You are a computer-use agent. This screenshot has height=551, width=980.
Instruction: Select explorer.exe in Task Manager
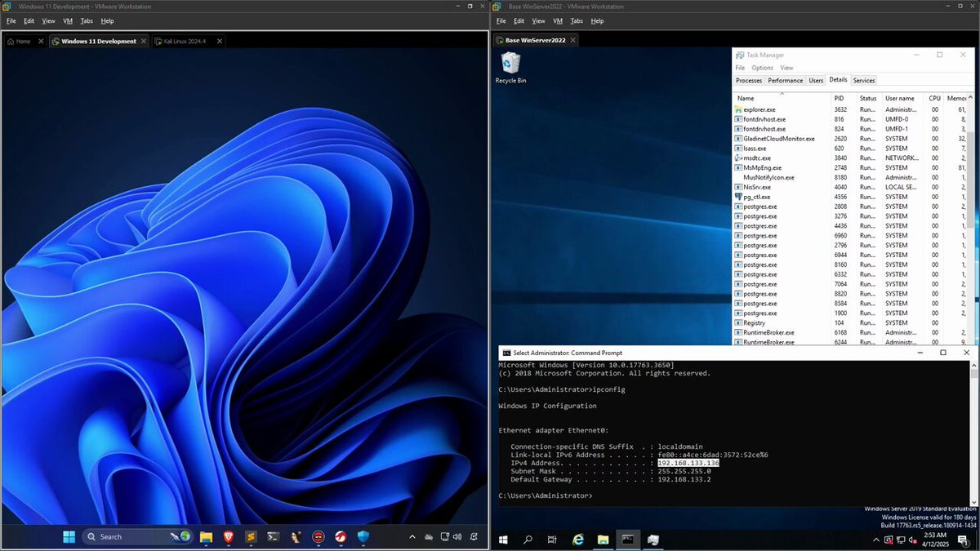coord(850,109)
